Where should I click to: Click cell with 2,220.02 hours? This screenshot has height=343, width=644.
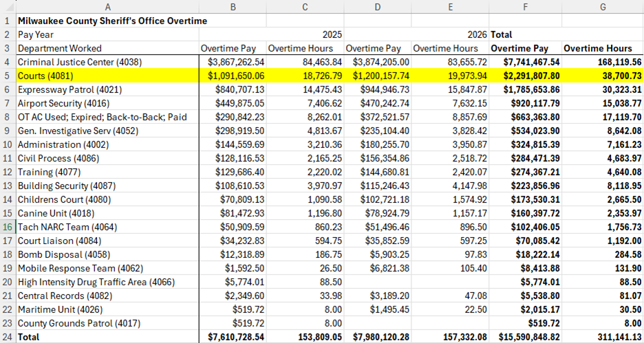click(305, 172)
